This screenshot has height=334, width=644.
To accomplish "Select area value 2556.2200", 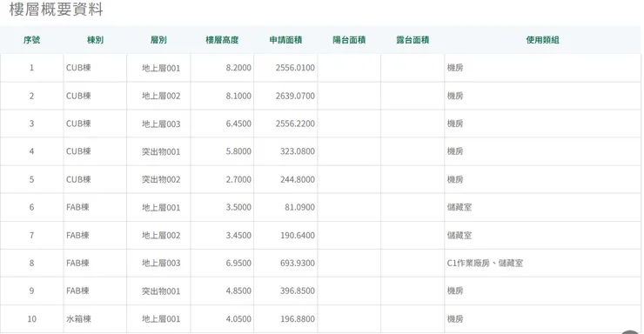I will [x=295, y=124].
